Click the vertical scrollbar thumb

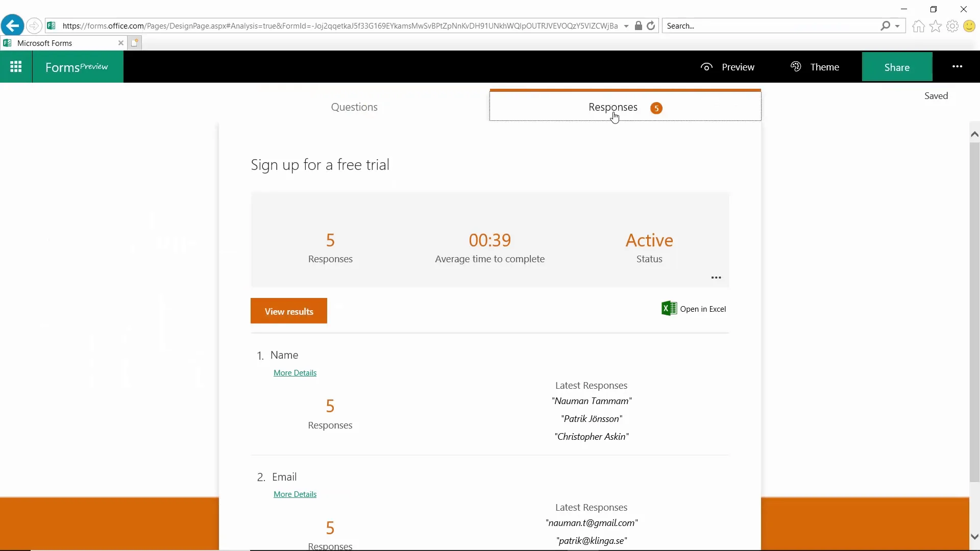[x=974, y=312]
